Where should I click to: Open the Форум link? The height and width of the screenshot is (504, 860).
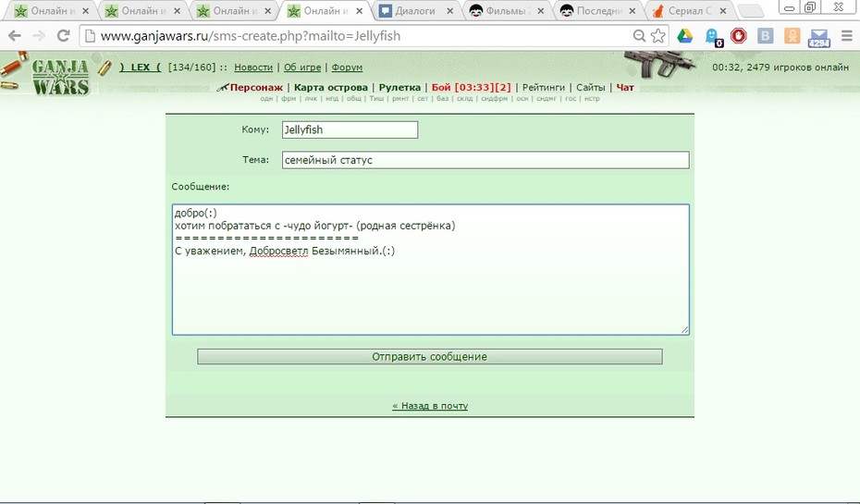(x=347, y=68)
